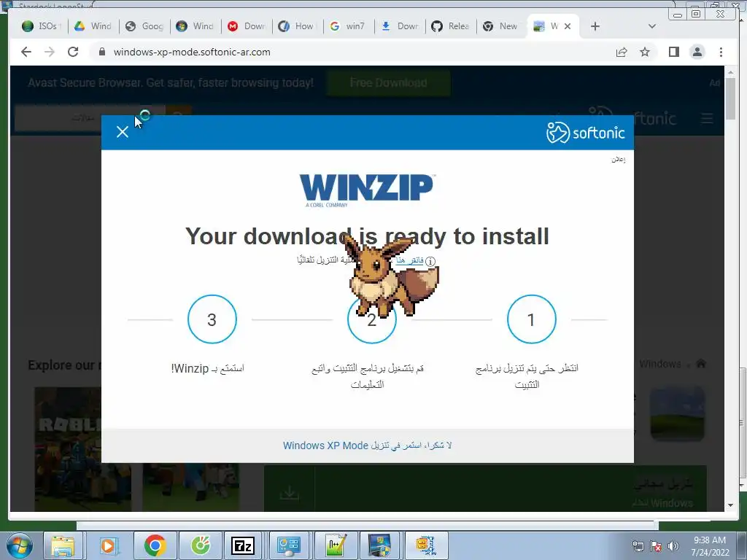Viewport: 747px width, 560px height.
Task: Click the Softonic logo in popup header
Action: 585,133
